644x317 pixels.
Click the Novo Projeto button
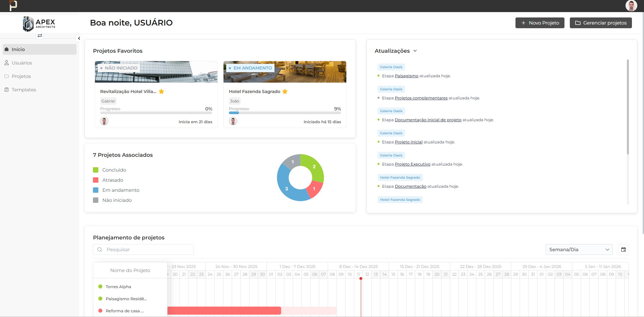pos(540,23)
